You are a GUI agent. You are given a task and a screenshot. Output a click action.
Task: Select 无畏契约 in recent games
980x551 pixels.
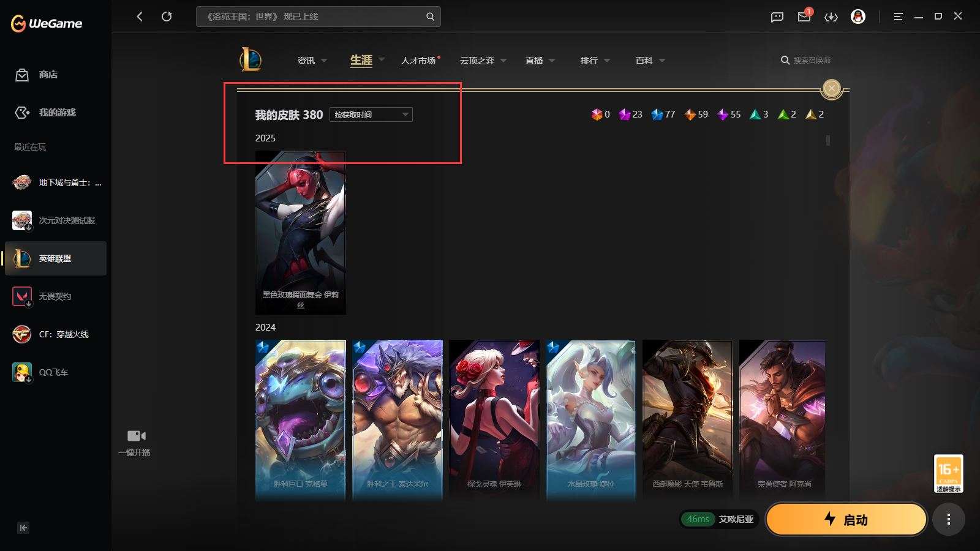(56, 296)
